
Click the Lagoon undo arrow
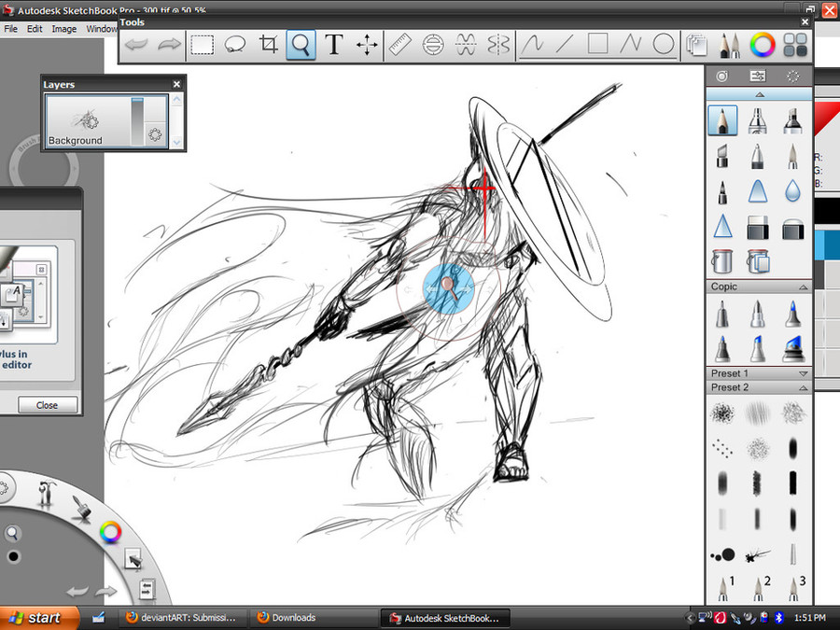pos(77,592)
